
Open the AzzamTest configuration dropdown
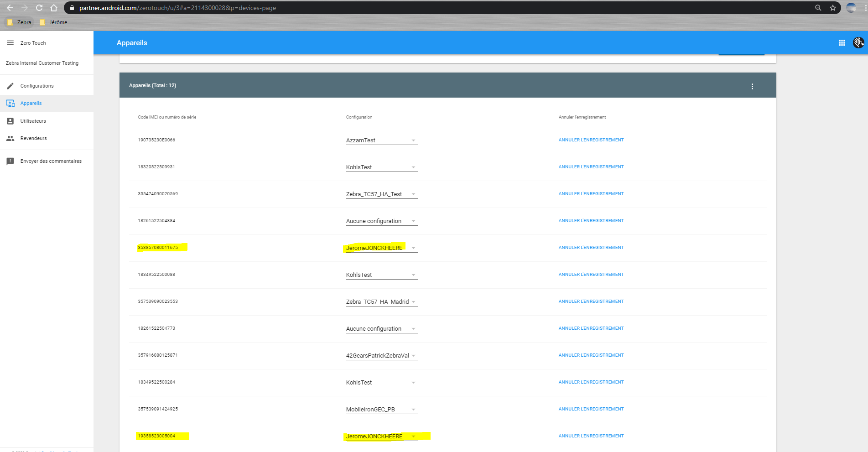click(413, 140)
